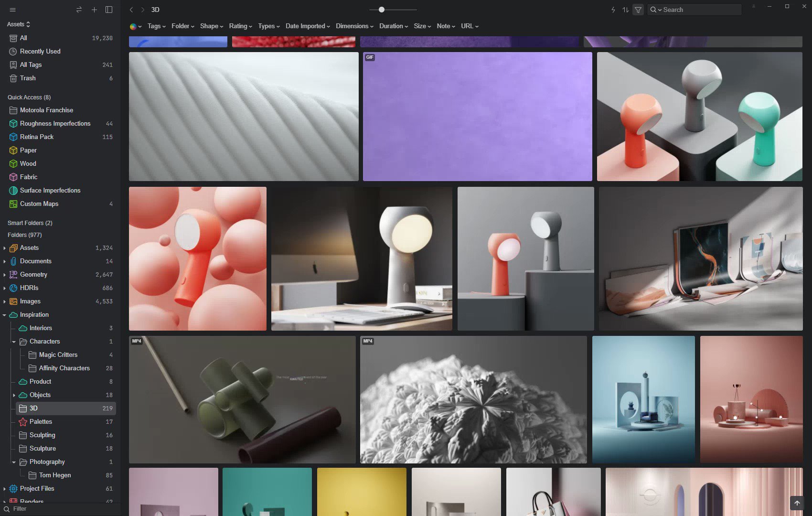The width and height of the screenshot is (812, 516).
Task: Collapse the Characters subfolder
Action: (14, 342)
